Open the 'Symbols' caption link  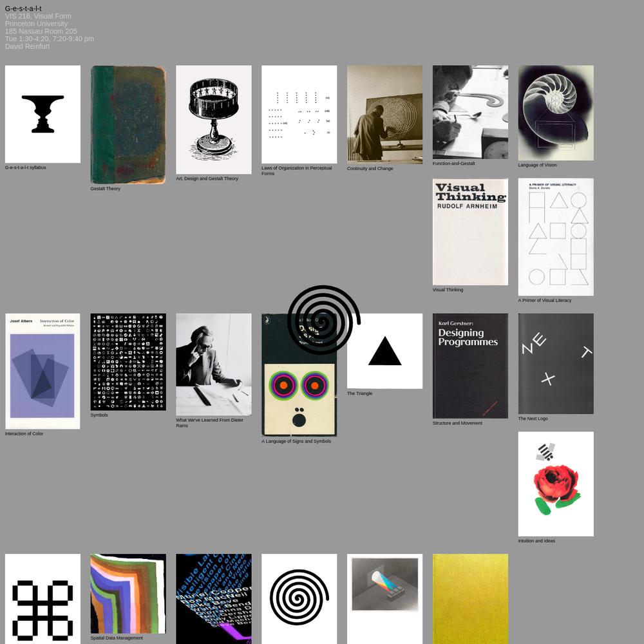coord(99,415)
